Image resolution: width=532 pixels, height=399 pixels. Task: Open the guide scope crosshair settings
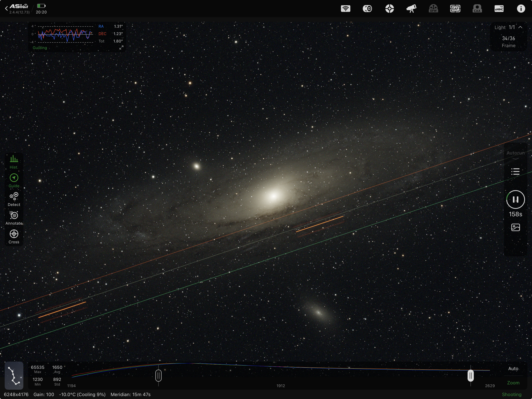389,9
